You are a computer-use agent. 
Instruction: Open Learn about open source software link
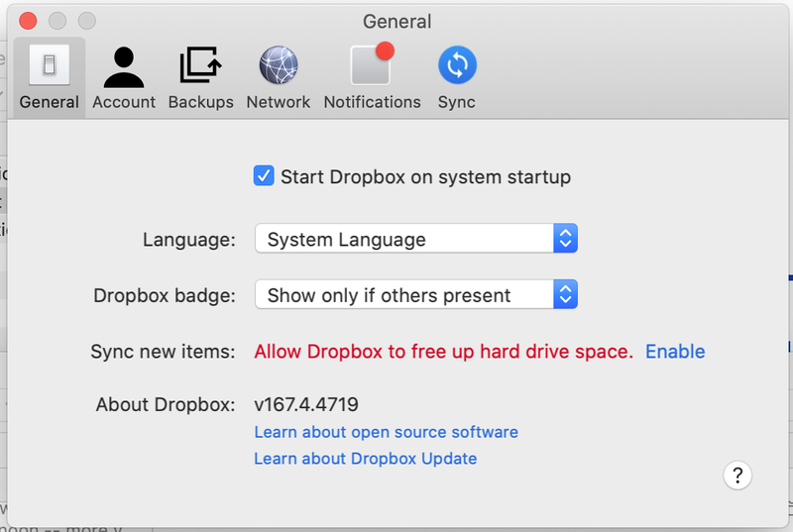[386, 432]
